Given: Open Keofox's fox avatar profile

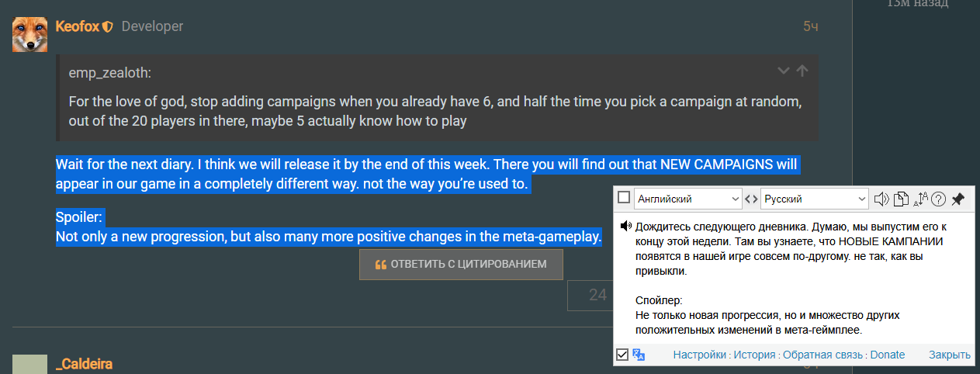Looking at the screenshot, I should pos(29,33).
